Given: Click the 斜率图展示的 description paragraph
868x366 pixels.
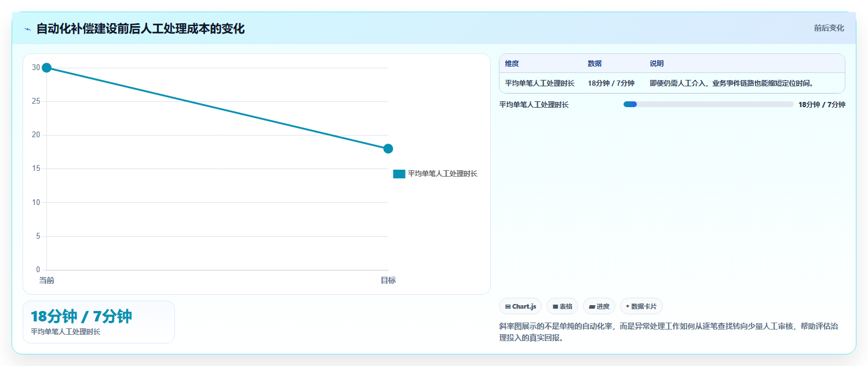Looking at the screenshot, I should (x=669, y=332).
